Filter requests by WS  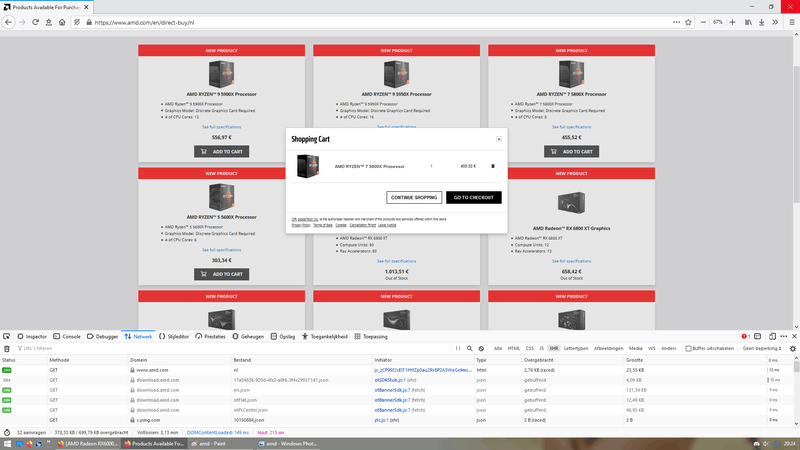point(652,348)
